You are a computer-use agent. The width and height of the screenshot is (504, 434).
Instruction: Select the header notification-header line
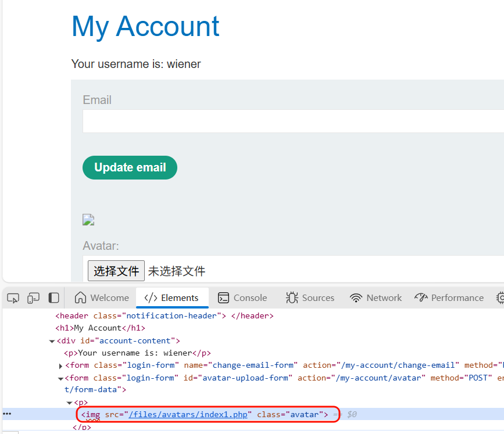165,316
